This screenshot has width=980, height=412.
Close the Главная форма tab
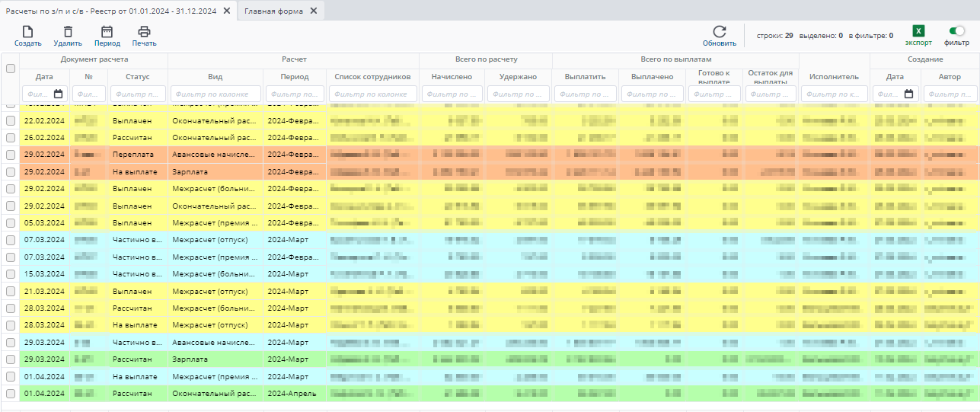(314, 11)
